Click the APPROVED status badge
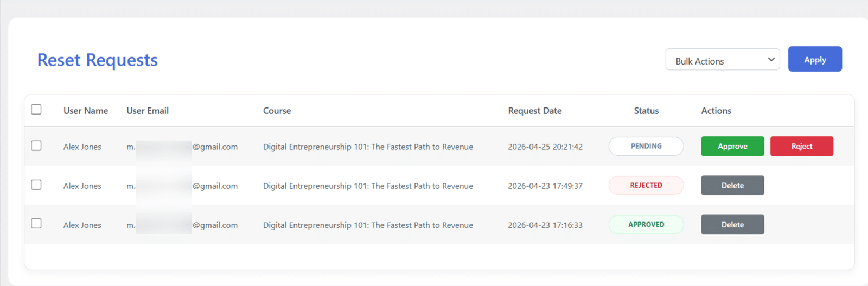 tap(646, 224)
